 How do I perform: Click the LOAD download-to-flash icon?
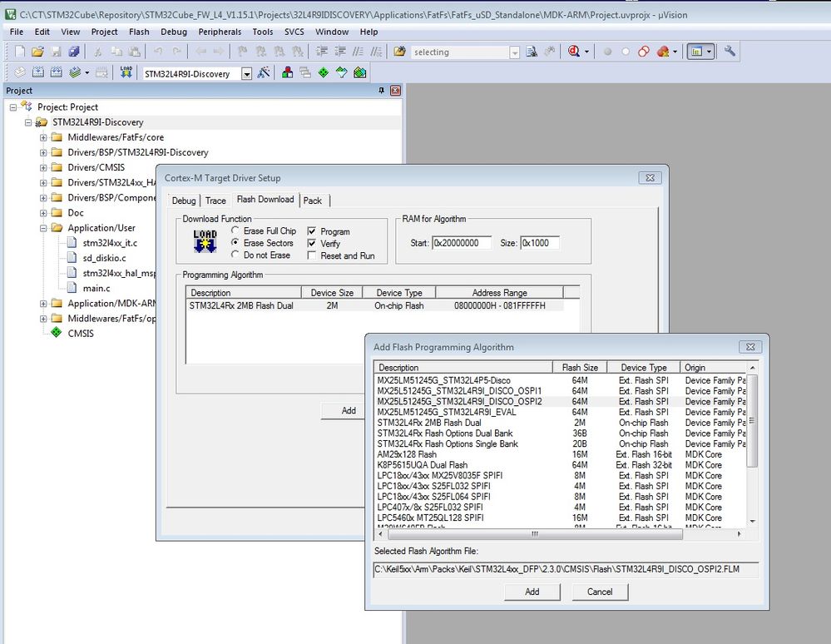point(126,72)
